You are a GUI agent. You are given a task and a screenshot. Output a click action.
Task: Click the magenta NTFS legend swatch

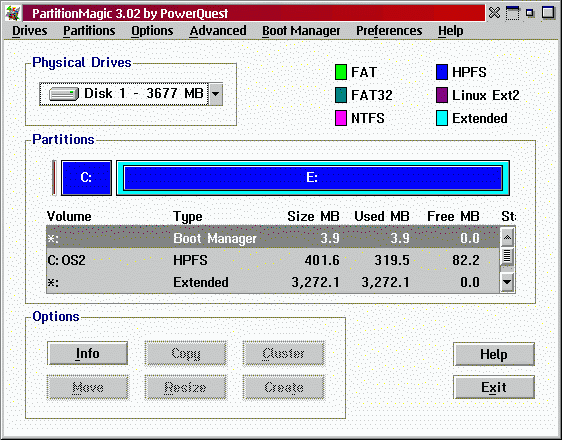click(340, 118)
